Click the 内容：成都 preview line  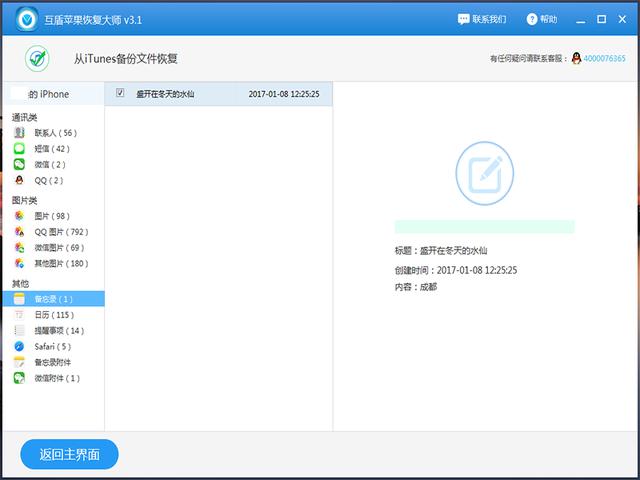[x=416, y=287]
